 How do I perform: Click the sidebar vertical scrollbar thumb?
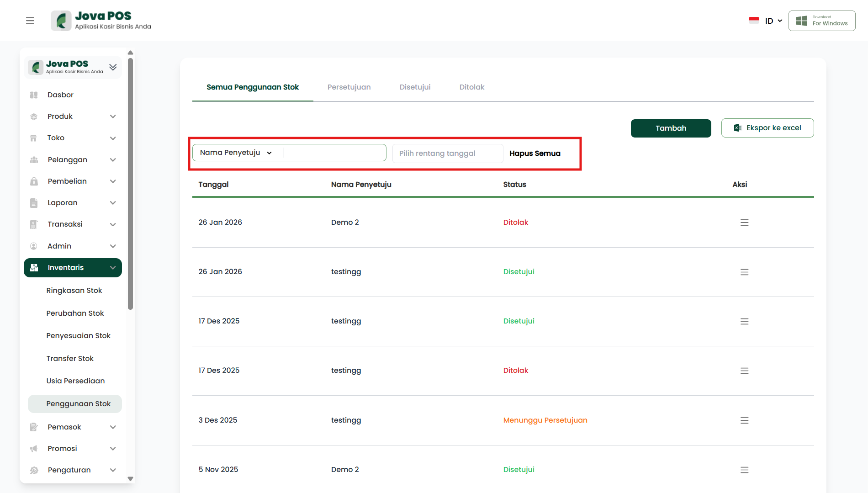click(x=131, y=183)
